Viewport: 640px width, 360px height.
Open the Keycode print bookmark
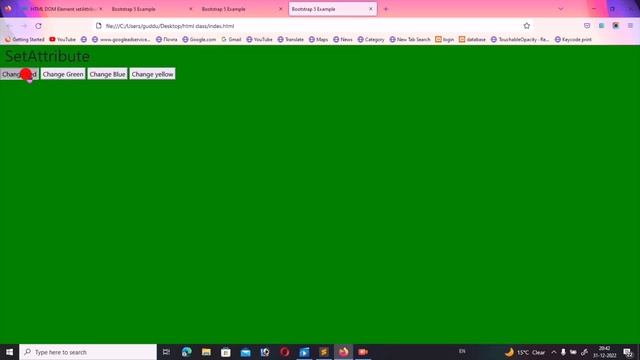click(x=573, y=40)
